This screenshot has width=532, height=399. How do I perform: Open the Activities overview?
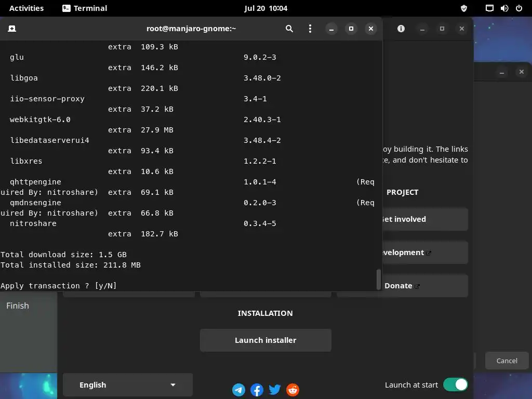tap(26, 8)
